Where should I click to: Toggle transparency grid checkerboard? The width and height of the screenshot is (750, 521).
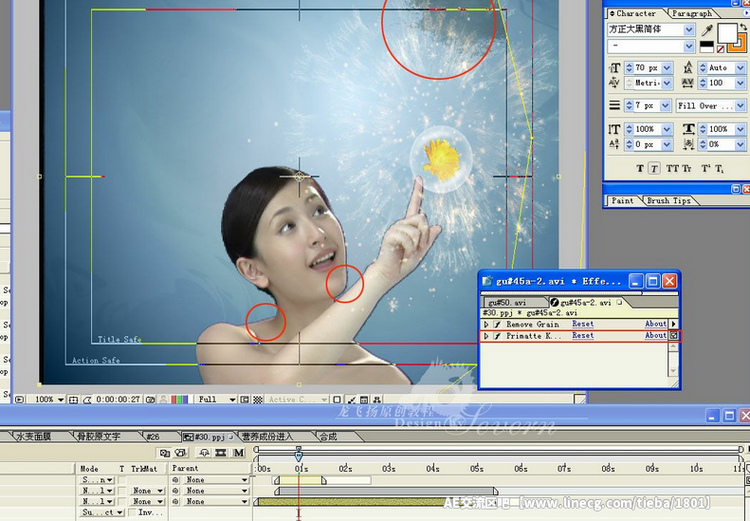(258, 399)
